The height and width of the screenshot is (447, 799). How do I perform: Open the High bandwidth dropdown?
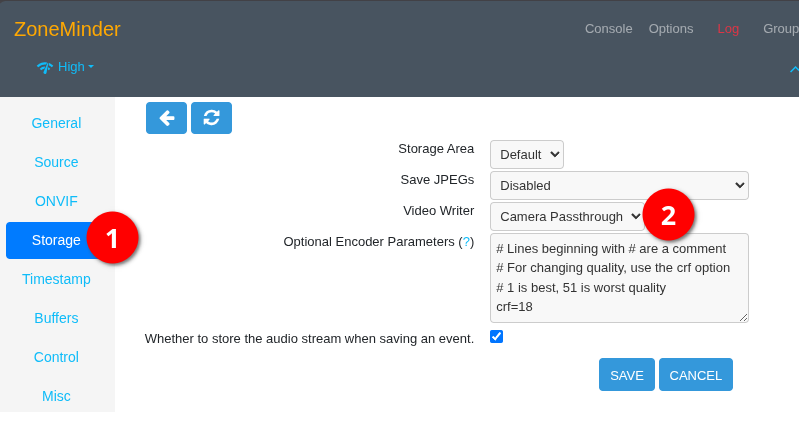point(65,67)
